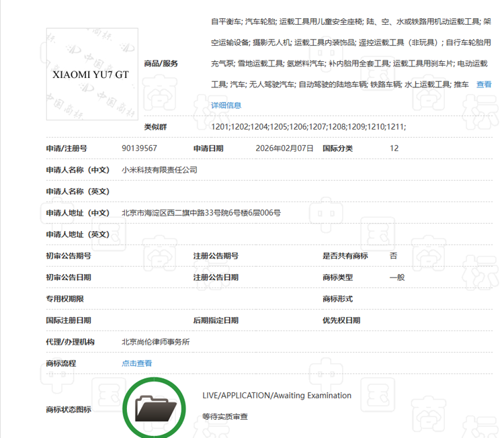The width and height of the screenshot is (504, 438).
Task: Select the applicant name 小米科技有限责任公司
Action: click(159, 170)
